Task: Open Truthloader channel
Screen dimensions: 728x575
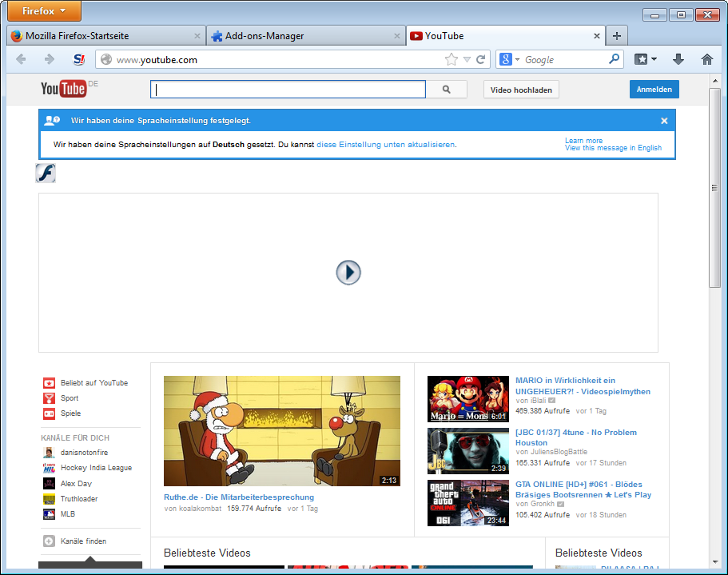Action: pyautogui.click(x=79, y=499)
